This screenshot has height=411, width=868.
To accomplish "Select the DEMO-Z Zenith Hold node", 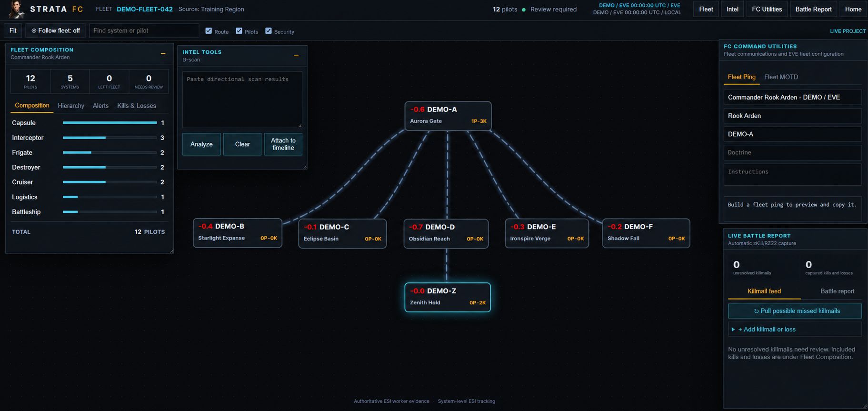I will pos(448,298).
